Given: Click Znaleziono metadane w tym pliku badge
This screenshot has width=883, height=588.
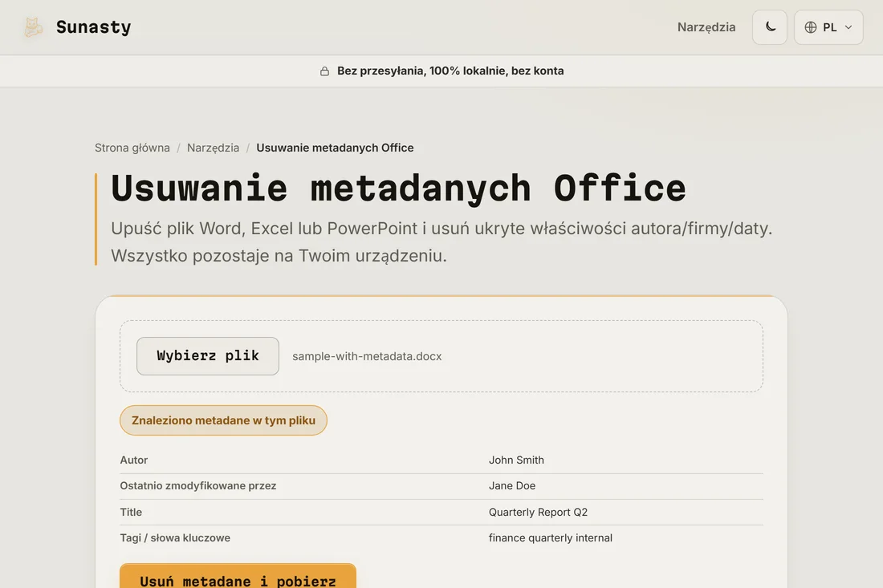Looking at the screenshot, I should click(x=224, y=420).
